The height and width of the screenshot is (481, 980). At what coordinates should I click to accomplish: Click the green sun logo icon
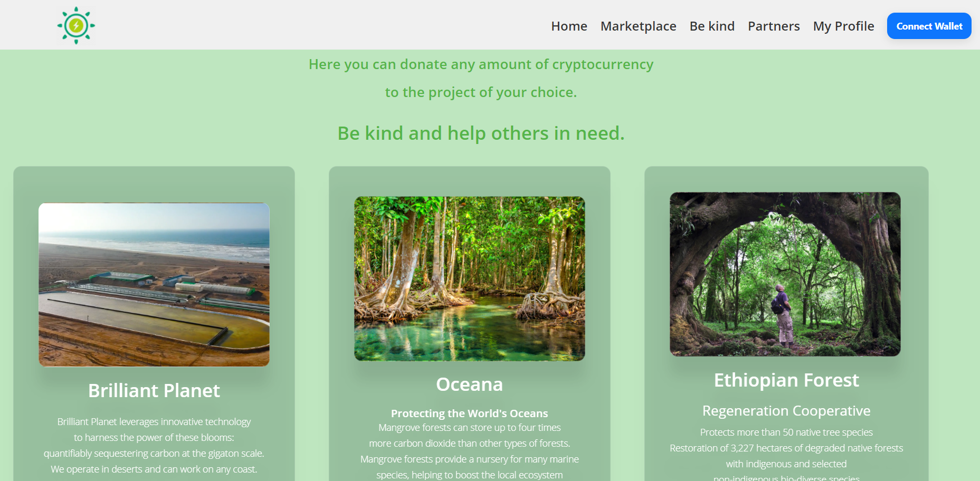76,25
